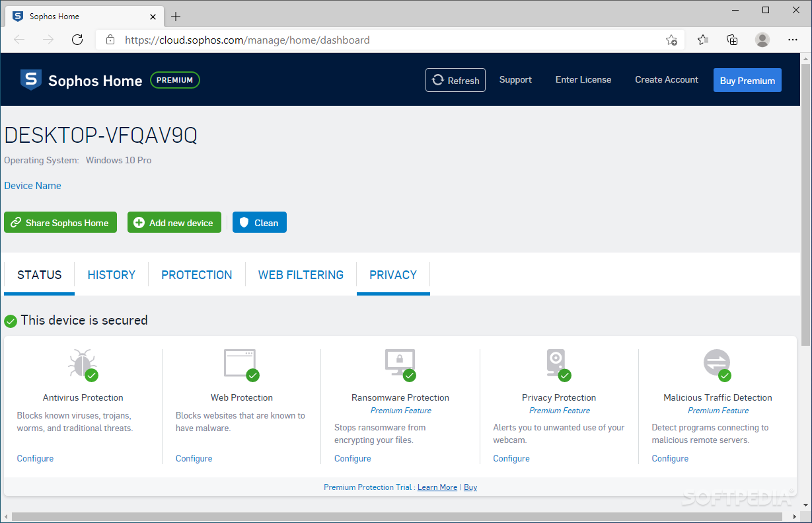Open the Support link
812x523 pixels.
click(x=515, y=79)
